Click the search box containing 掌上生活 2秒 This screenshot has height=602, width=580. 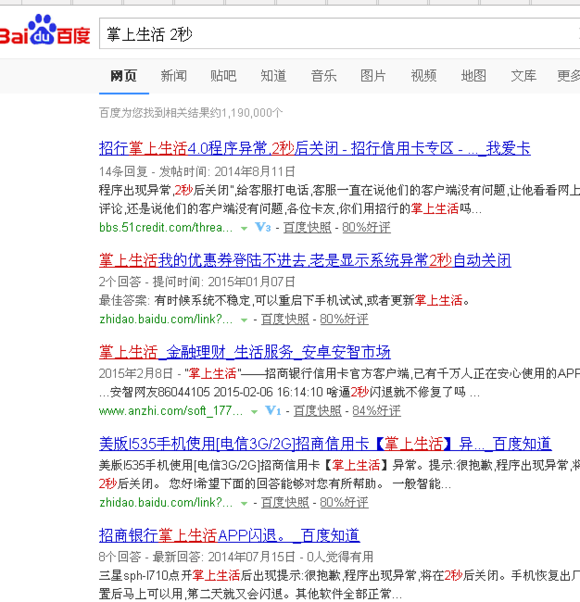pos(339,34)
